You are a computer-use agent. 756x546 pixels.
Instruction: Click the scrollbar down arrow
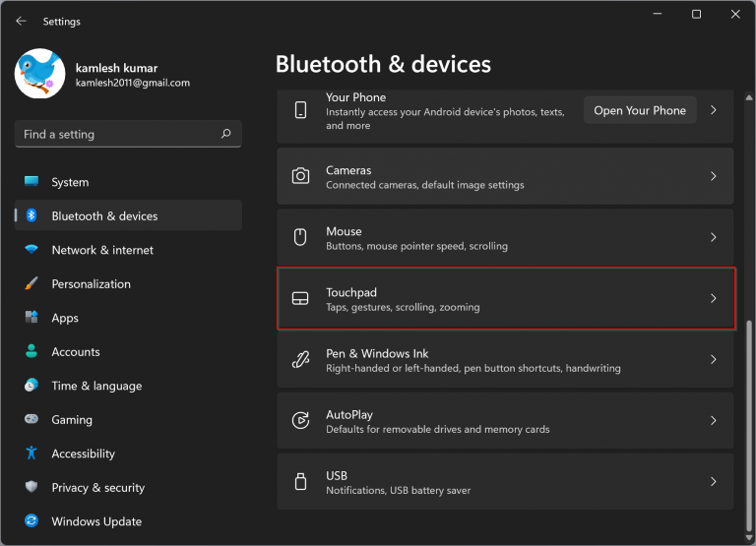749,537
